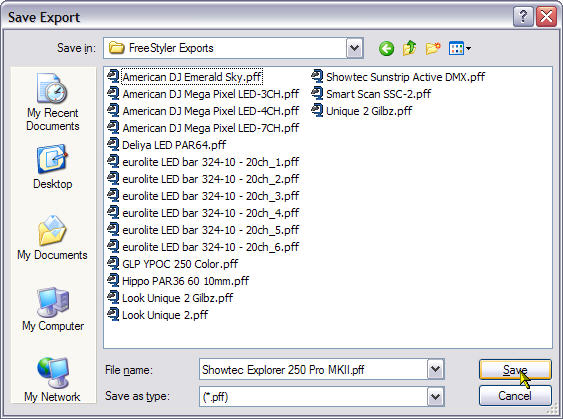Expand the File name dropdown arrow
Screen dimensions: 563x419
click(x=436, y=369)
